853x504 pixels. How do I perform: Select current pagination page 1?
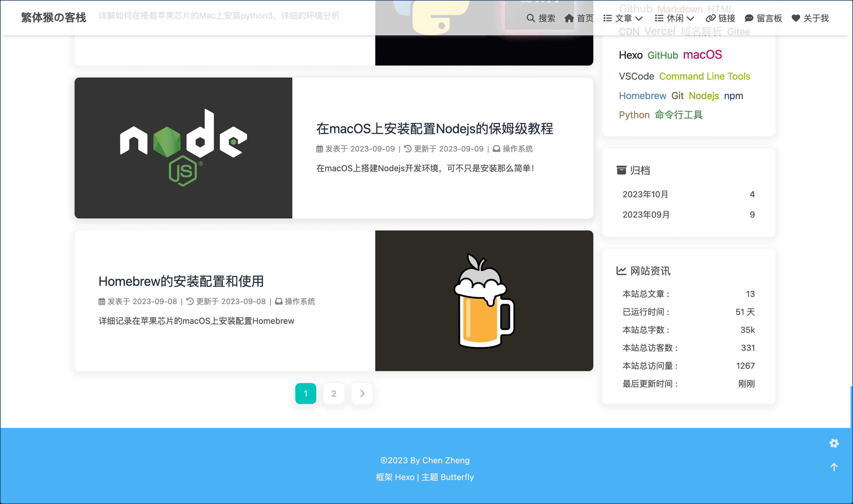pos(305,393)
